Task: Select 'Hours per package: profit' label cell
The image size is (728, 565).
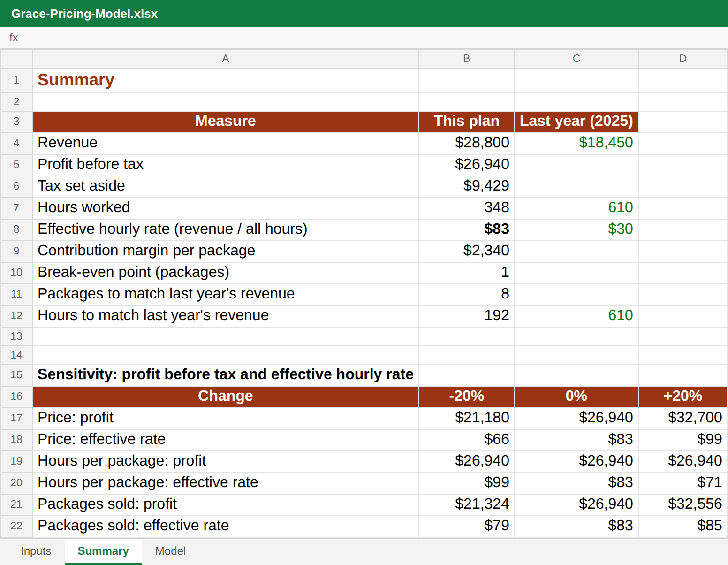Action: click(226, 461)
